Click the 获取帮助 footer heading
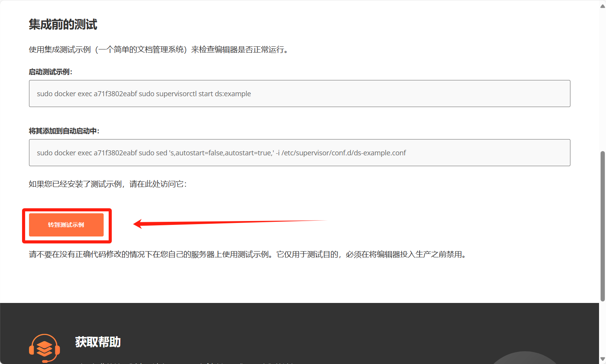This screenshot has height=364, width=606. point(98,342)
